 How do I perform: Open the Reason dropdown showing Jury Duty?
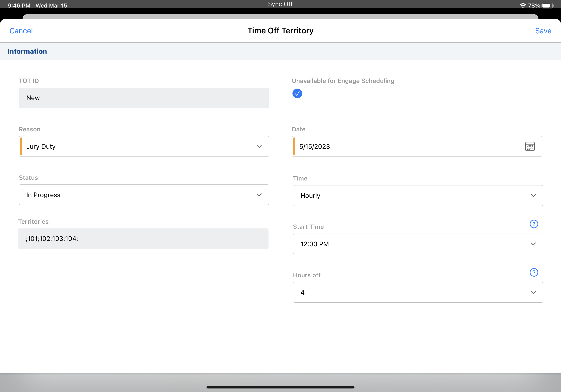click(144, 146)
